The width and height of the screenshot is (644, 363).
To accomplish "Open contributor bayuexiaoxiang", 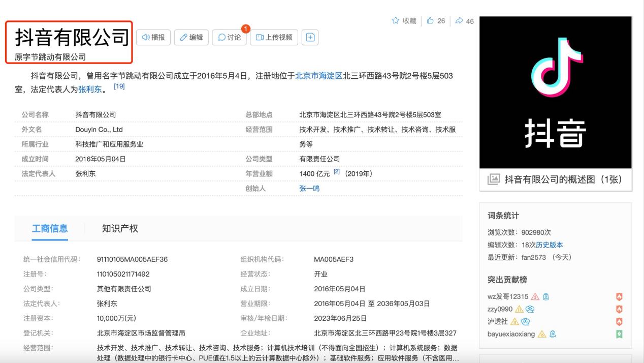I will point(511,334).
